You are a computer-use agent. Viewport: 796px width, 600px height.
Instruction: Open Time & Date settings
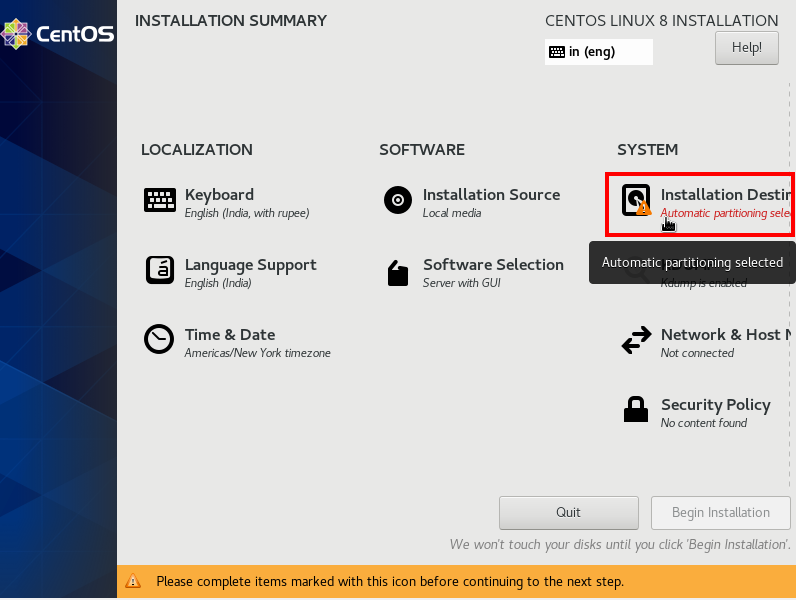pos(230,335)
